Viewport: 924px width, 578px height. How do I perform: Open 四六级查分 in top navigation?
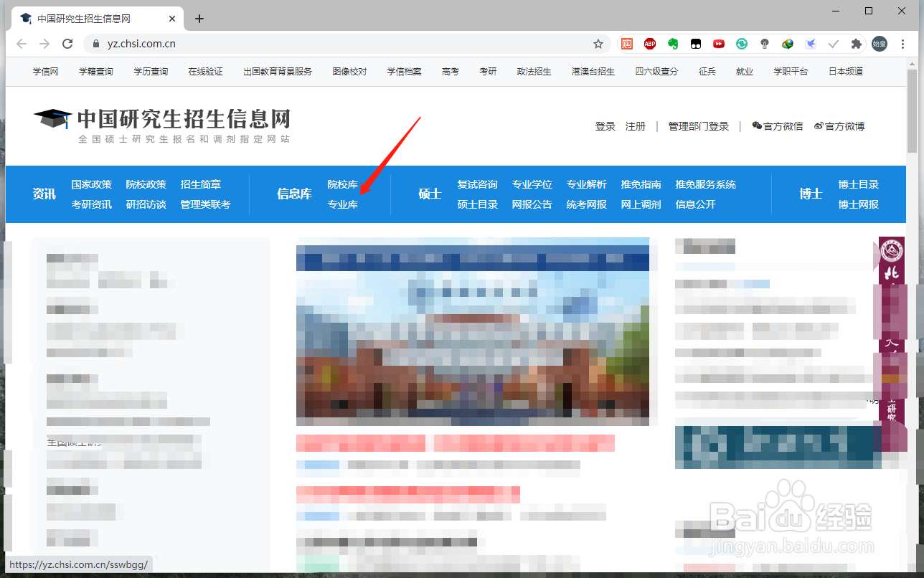(656, 72)
